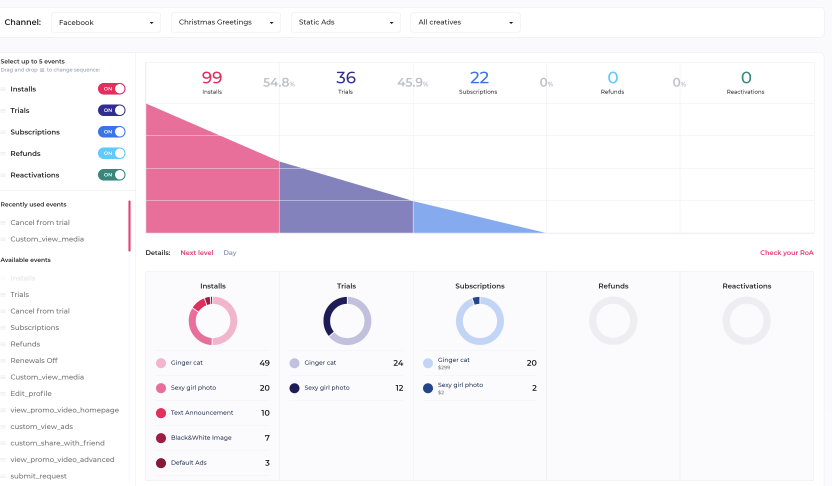Click the Subscriptions donut chart
The width and height of the screenshot is (832, 486).
tap(480, 321)
